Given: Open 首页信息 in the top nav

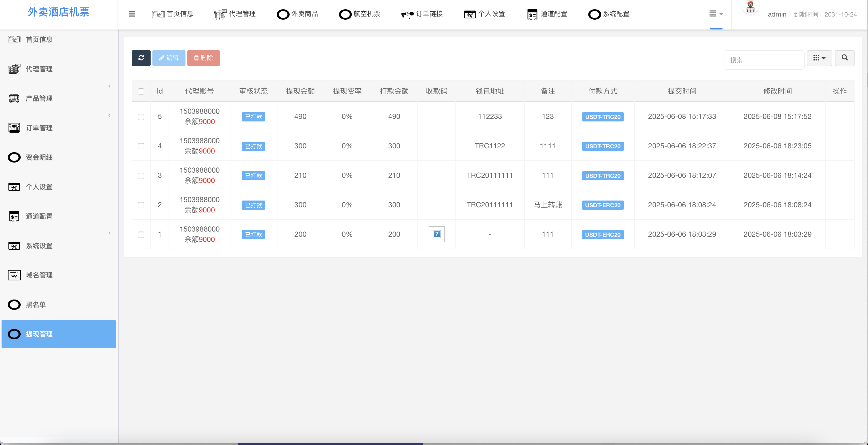Looking at the screenshot, I should click(x=173, y=14).
